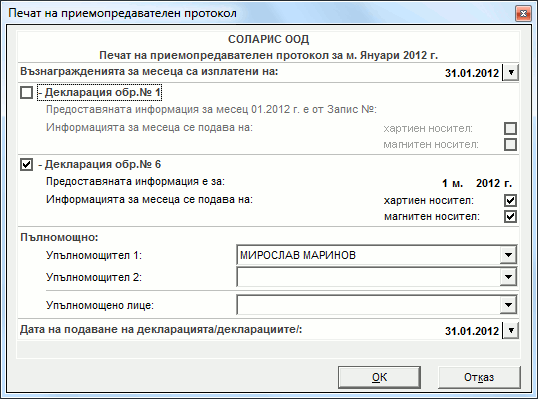Click the Отказ button

click(x=479, y=377)
